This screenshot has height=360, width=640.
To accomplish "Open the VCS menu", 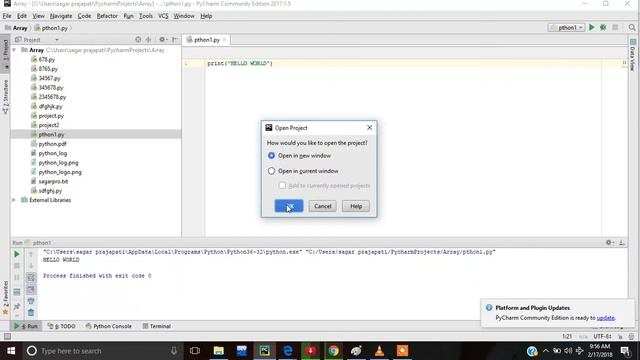I will (163, 16).
